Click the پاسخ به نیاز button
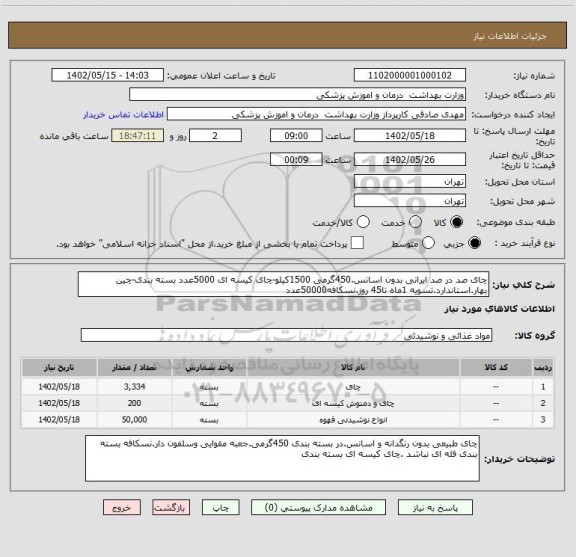The image size is (576, 557). coord(435,507)
